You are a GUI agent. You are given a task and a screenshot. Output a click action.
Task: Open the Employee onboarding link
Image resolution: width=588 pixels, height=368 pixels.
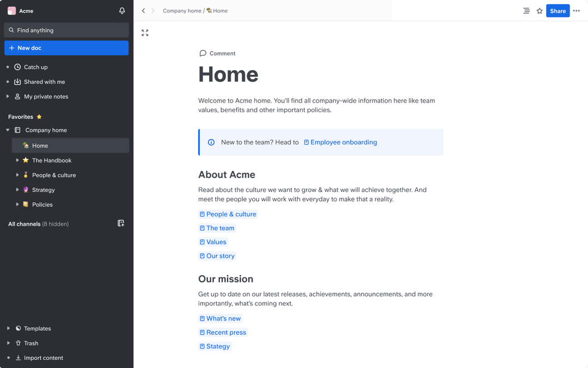[344, 142]
